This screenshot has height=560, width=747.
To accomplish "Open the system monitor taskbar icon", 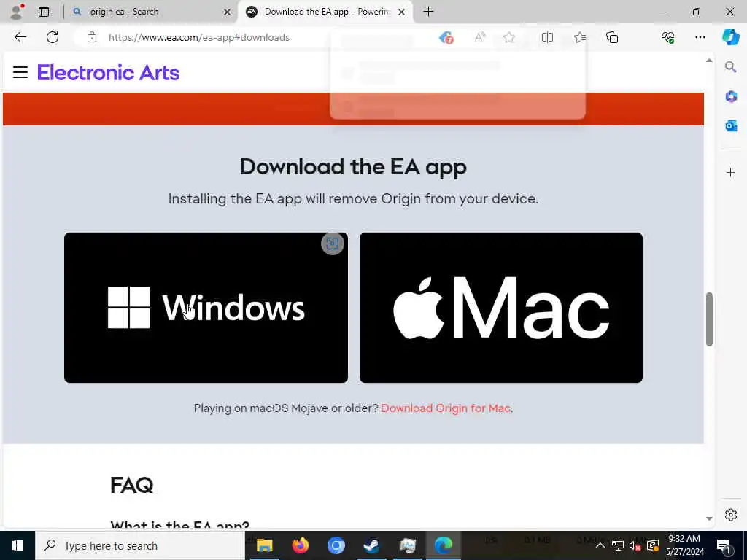I will coord(407,545).
